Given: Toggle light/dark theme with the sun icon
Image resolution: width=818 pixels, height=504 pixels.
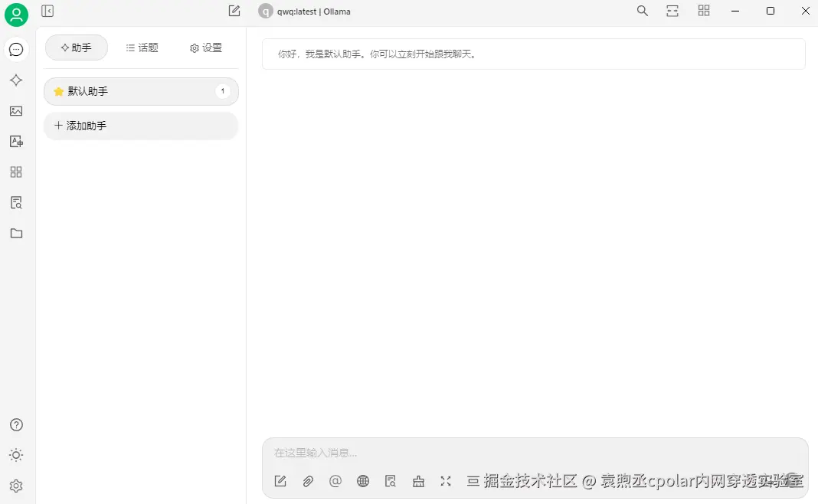Looking at the screenshot, I should (16, 455).
